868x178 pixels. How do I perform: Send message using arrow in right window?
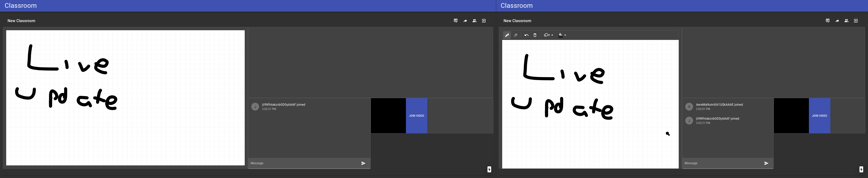pyautogui.click(x=766, y=163)
